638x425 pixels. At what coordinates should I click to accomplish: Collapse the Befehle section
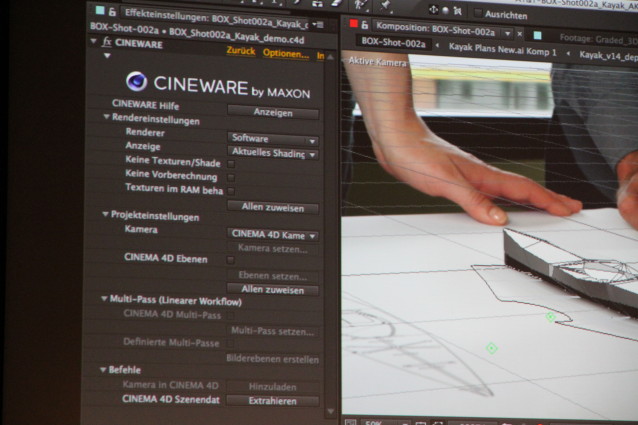click(103, 369)
